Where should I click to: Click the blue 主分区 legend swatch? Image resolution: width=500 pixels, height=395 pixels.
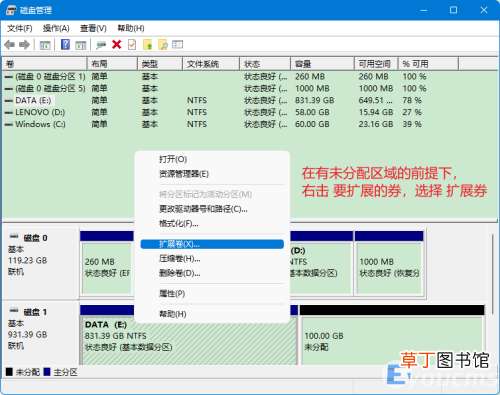(x=47, y=372)
